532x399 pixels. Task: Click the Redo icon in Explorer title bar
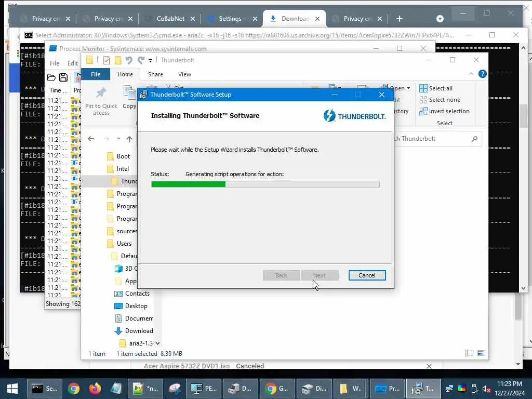point(141,60)
